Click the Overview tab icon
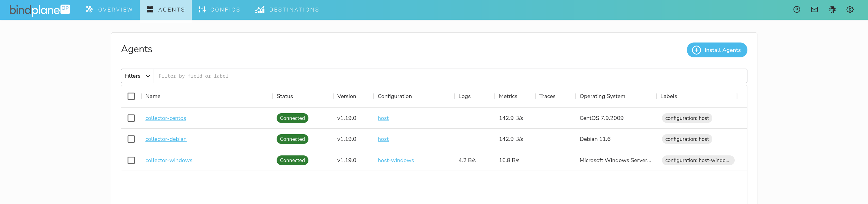This screenshot has height=204, width=868. (x=89, y=9)
